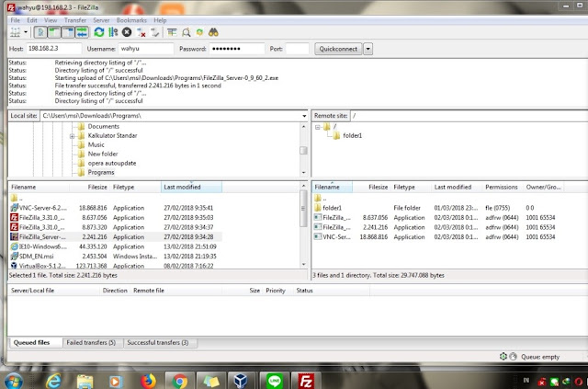This screenshot has height=389, width=588.
Task: Sort remote files by Filename column header
Action: (332, 187)
